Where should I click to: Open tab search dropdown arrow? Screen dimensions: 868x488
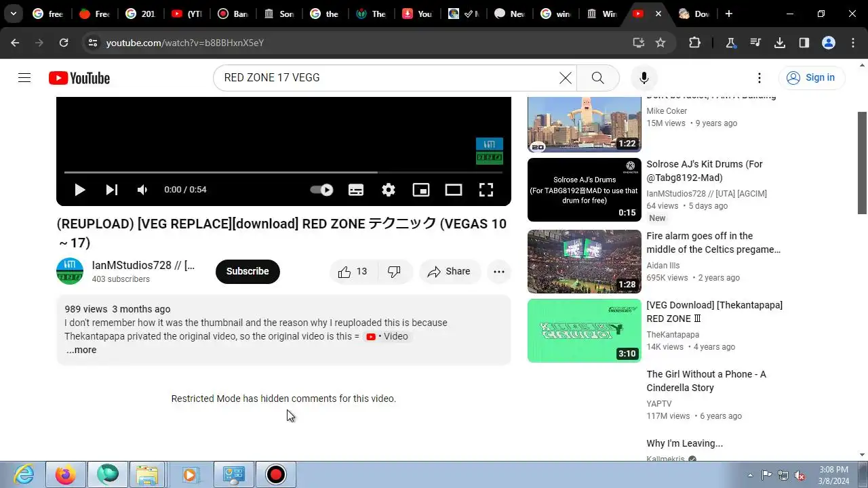pyautogui.click(x=14, y=14)
